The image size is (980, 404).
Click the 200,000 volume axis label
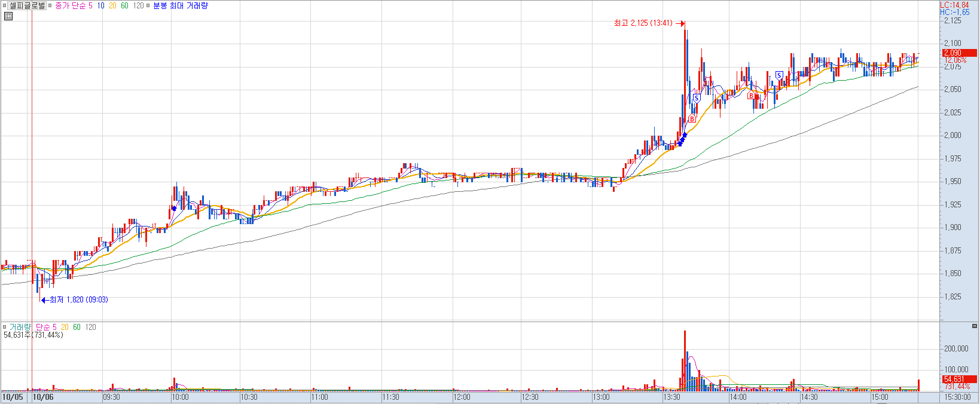tap(955, 349)
